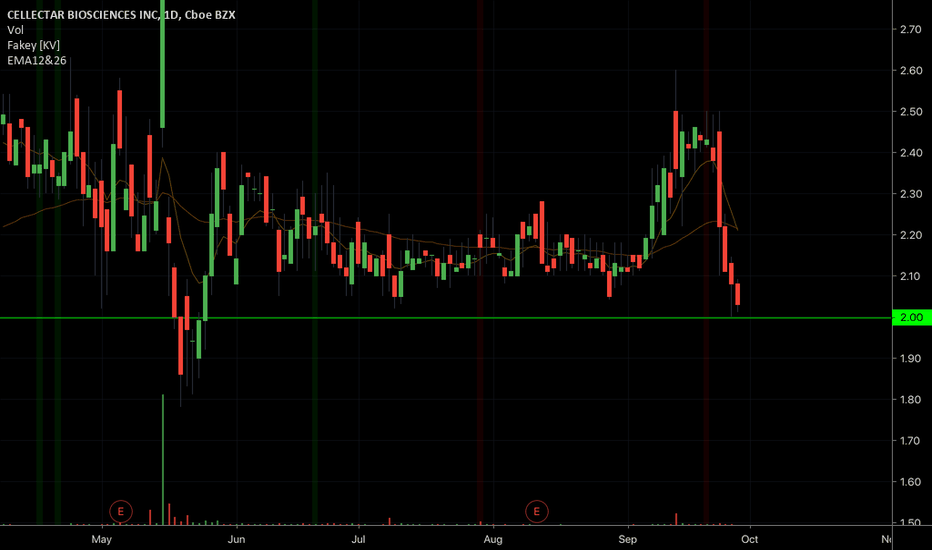Click the Oct label on time axis
The width and height of the screenshot is (932, 550).
coord(750,539)
